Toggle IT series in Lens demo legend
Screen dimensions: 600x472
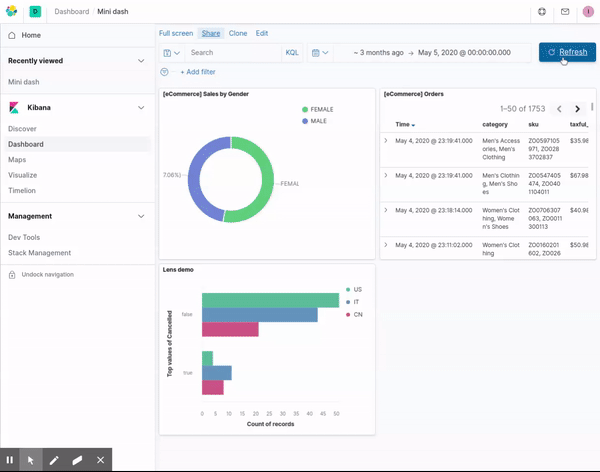(x=352, y=302)
